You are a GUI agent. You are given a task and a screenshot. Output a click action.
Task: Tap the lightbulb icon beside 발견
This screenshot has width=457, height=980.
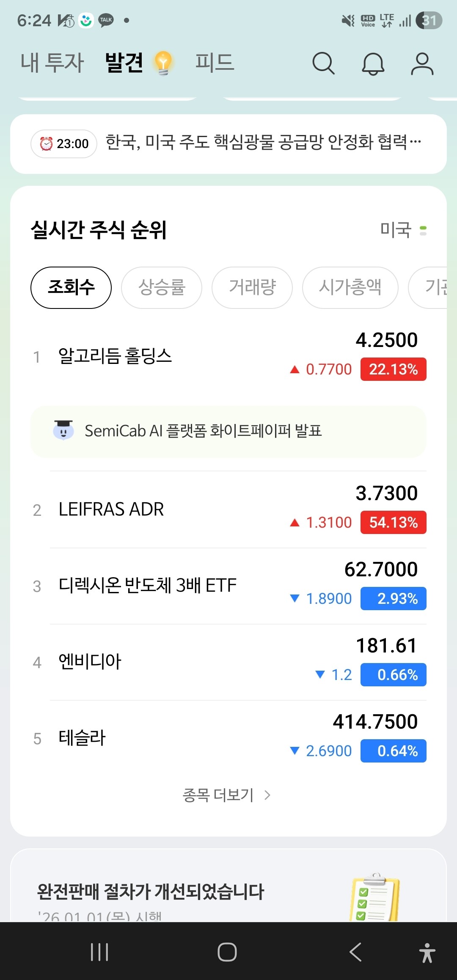pos(163,63)
